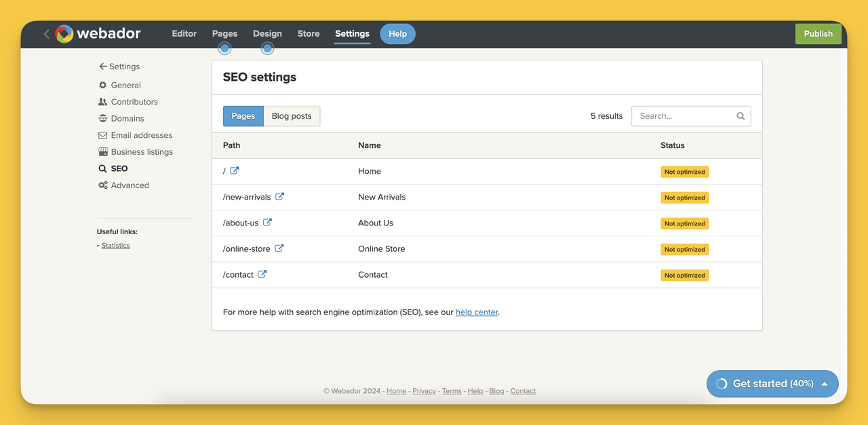
Task: Click the back chevron beside Webador logo
Action: pos(46,34)
